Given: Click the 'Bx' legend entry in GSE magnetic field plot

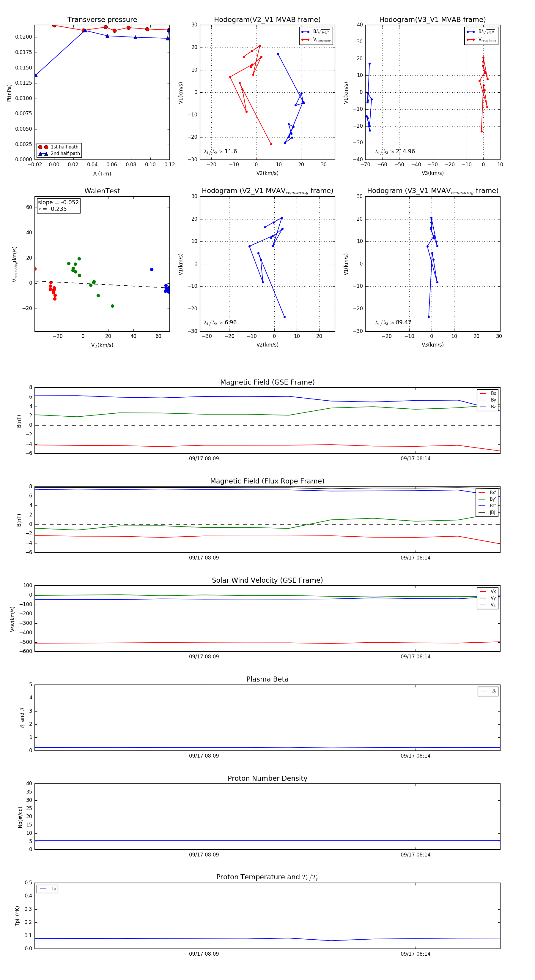Looking at the screenshot, I should click(x=488, y=393).
